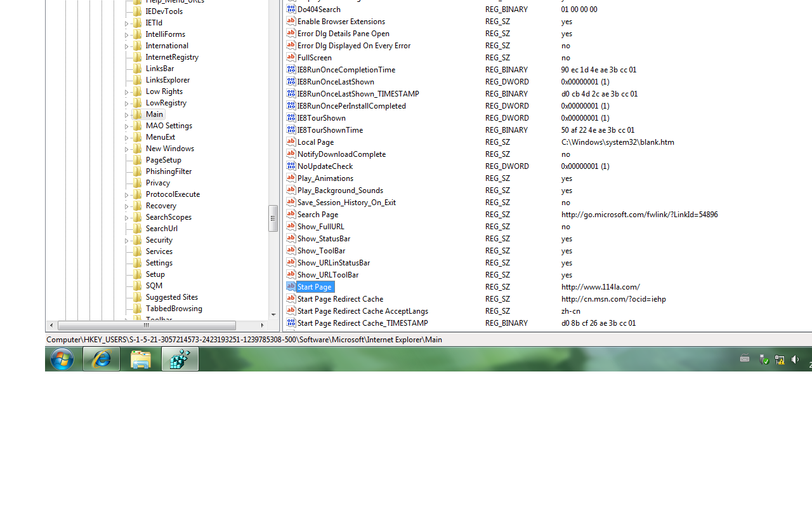Click the Local Page string icon
This screenshot has width=812, height=508.
click(x=291, y=142)
